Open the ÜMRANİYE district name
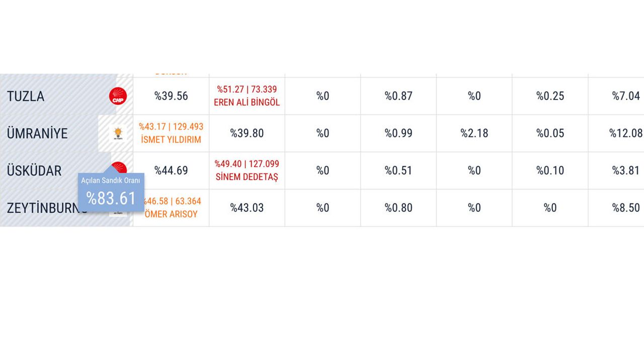644x337 pixels. click(x=37, y=133)
